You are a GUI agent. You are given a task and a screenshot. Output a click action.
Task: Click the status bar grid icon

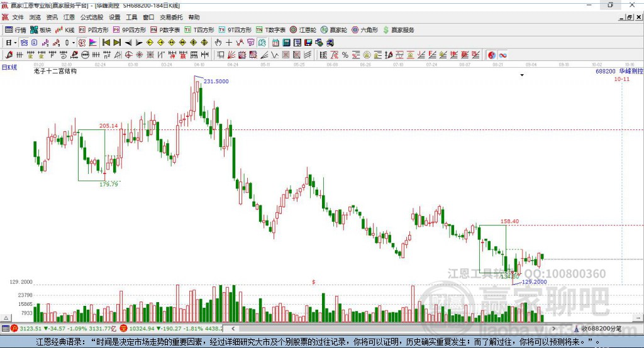pyautogui.click(x=5, y=329)
